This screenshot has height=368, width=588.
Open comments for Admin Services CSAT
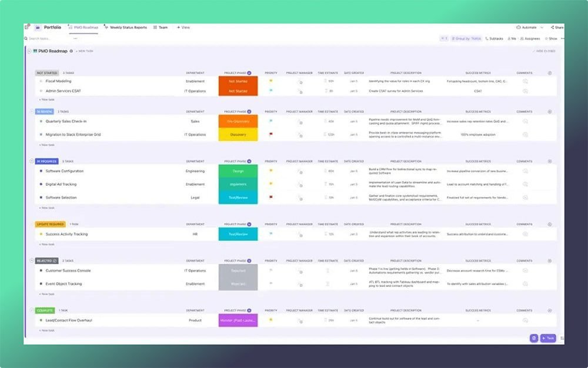pyautogui.click(x=524, y=91)
